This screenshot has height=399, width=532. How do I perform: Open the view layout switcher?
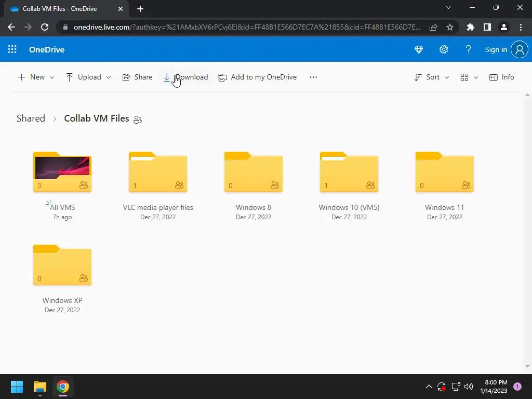[469, 77]
